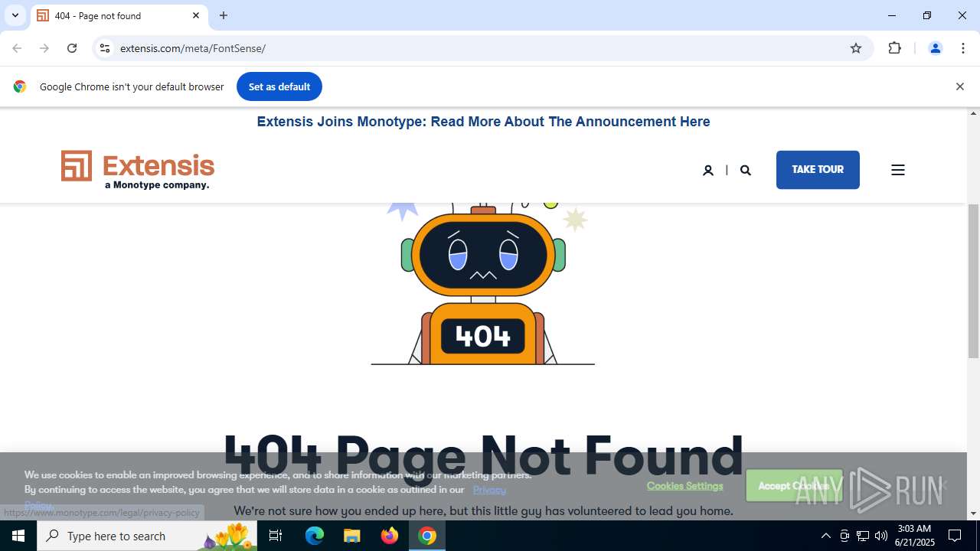Open Task View in the taskbar
980x551 pixels.
[x=276, y=536]
